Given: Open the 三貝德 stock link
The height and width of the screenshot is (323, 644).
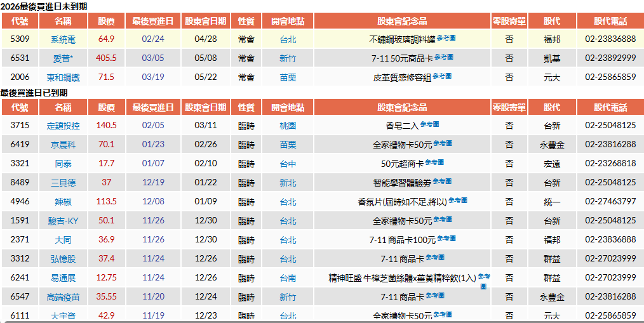Looking at the screenshot, I should pyautogui.click(x=64, y=183).
